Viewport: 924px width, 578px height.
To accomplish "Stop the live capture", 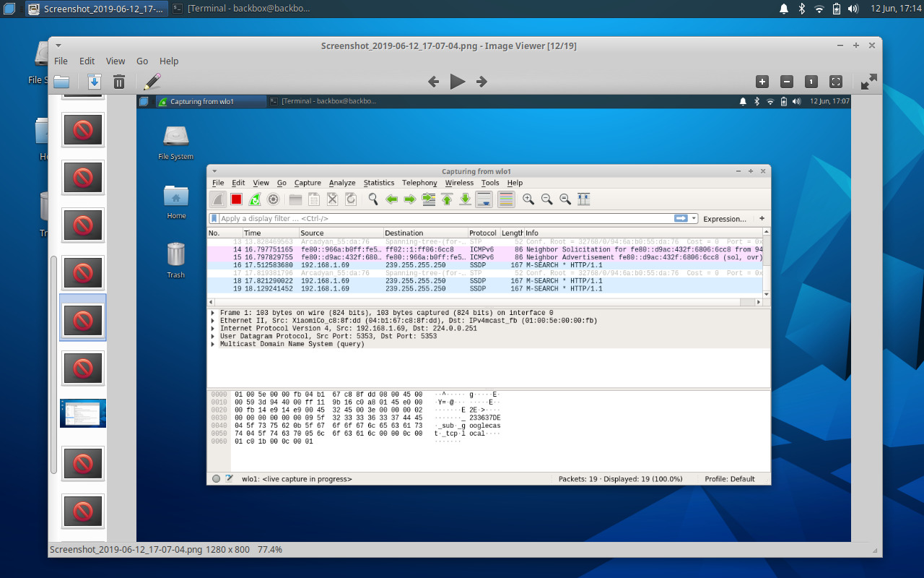I will 236,199.
